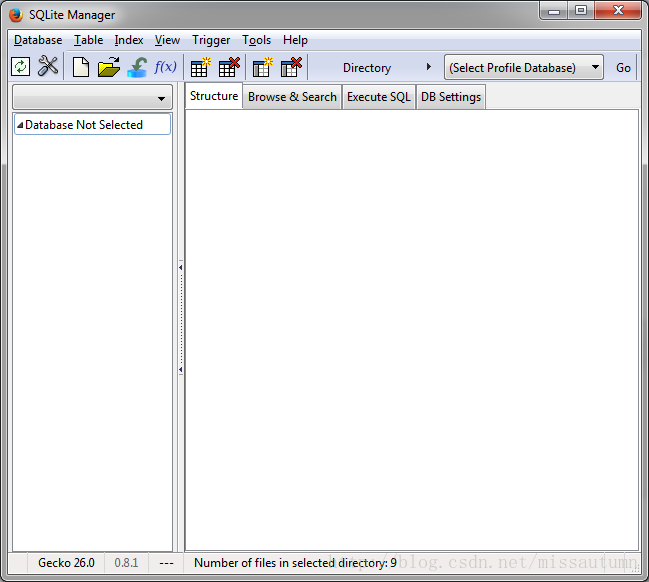Open the Table menu
Screen dimensions: 649x582
[89, 40]
